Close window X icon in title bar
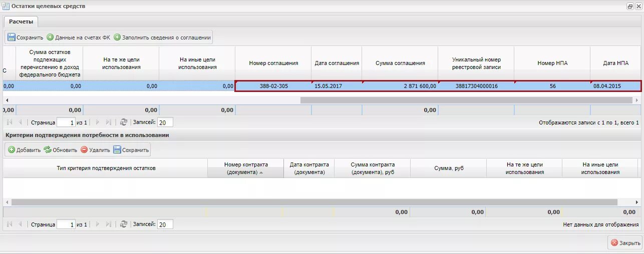644x254 pixels. point(638,6)
